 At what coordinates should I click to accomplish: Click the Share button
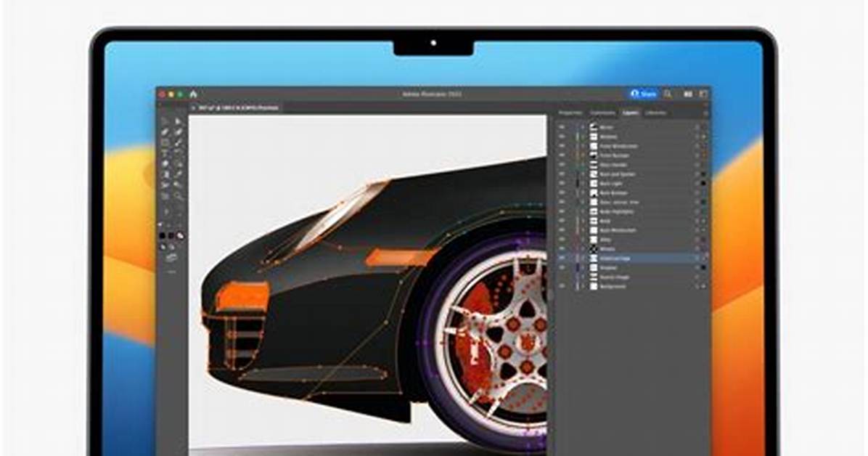tap(643, 94)
